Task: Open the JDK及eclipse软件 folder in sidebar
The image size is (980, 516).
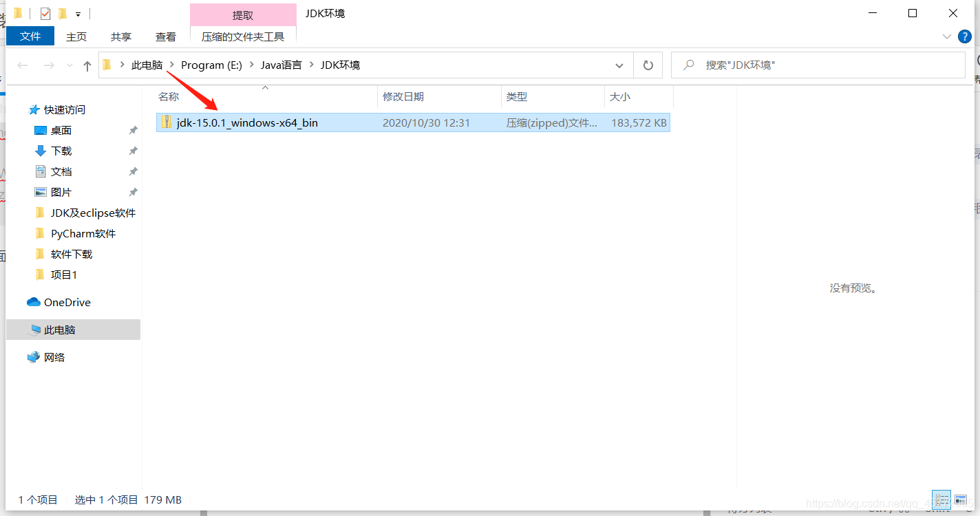Action: [x=93, y=213]
